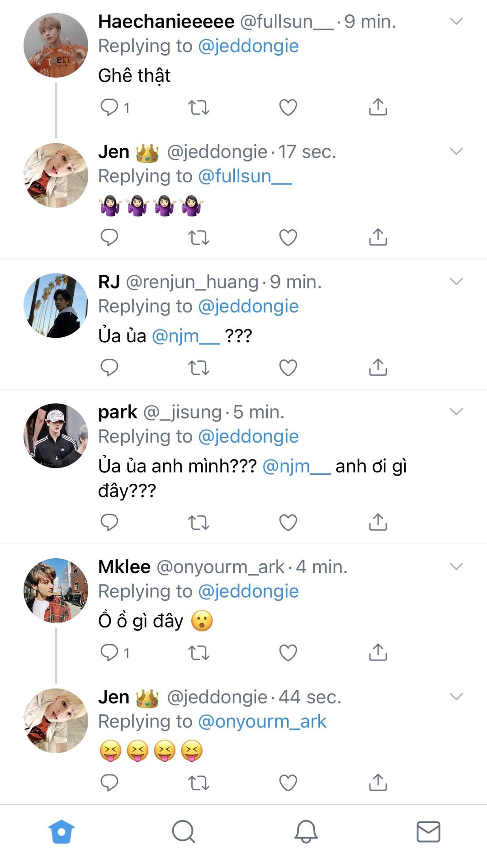
Task: Expand more options on RJ's tweet
Action: pos(456,282)
